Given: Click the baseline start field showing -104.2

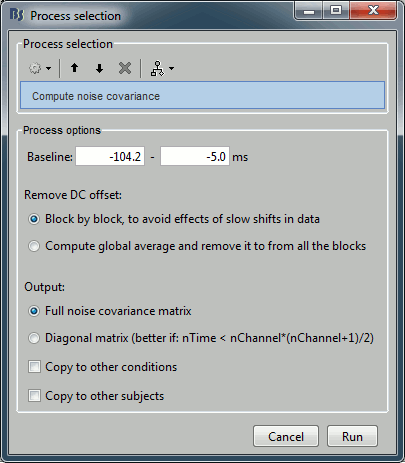Looking at the screenshot, I should pos(110,156).
